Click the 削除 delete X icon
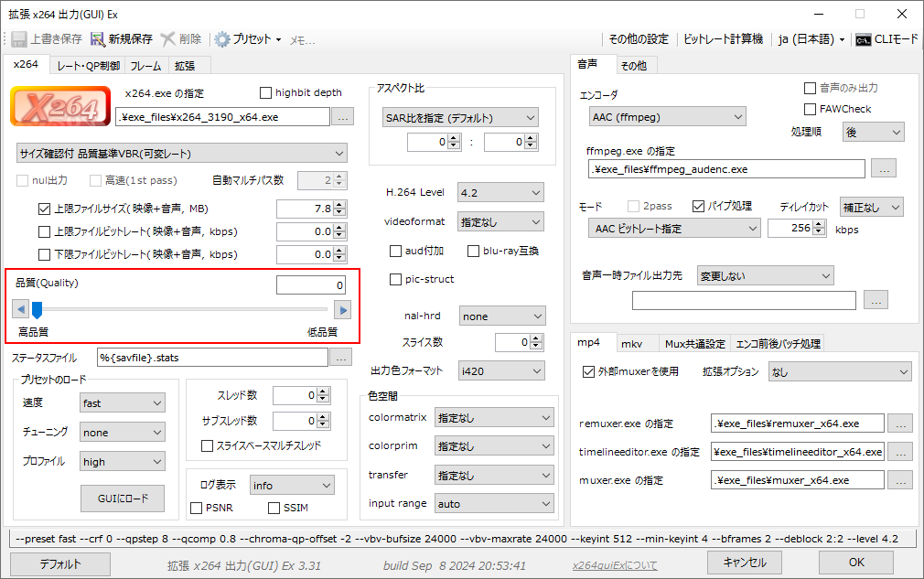Viewport: 924px width, 579px height. click(x=168, y=39)
